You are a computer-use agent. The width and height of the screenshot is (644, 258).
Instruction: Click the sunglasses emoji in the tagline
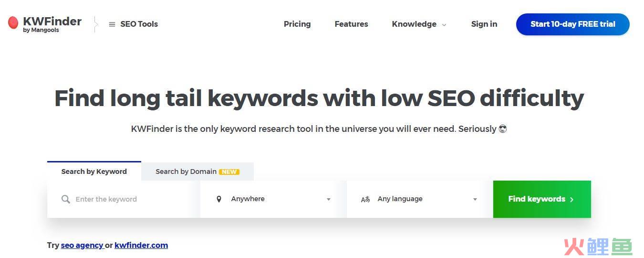click(x=502, y=129)
